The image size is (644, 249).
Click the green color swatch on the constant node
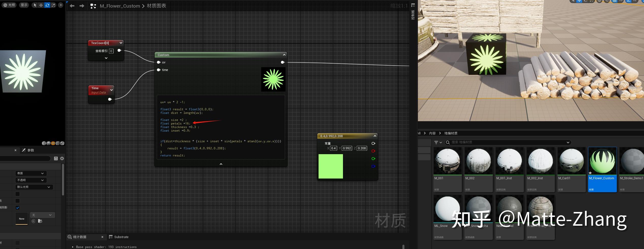[331, 166]
